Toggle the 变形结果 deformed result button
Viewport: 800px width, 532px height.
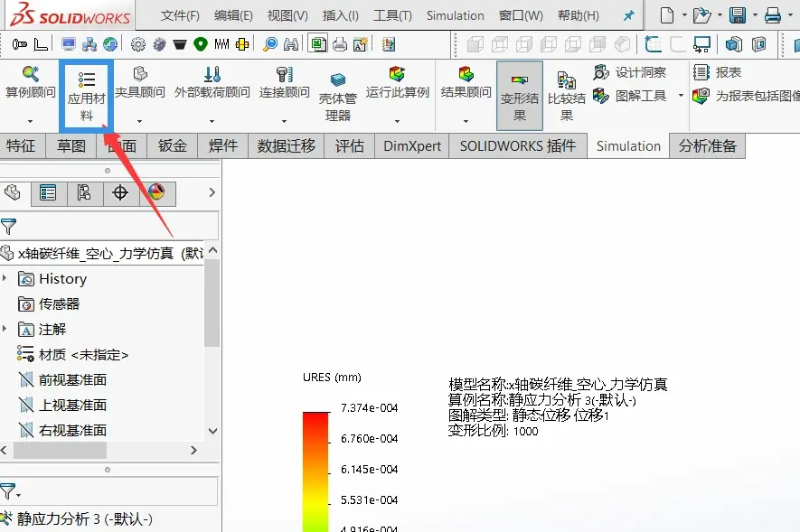[x=520, y=96]
